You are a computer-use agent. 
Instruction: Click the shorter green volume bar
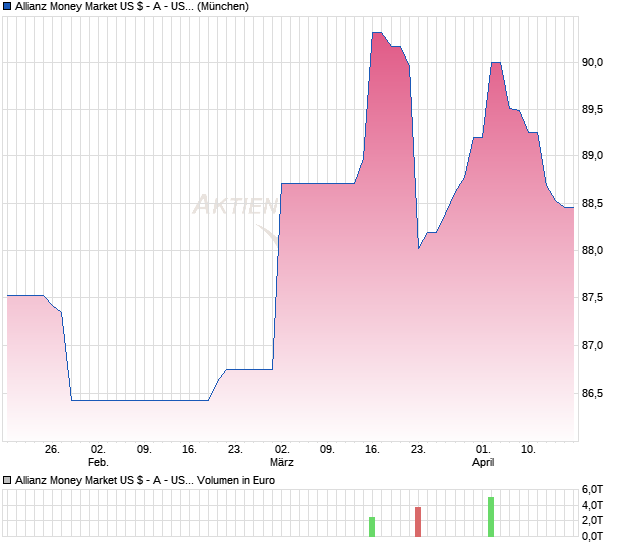coord(372,526)
